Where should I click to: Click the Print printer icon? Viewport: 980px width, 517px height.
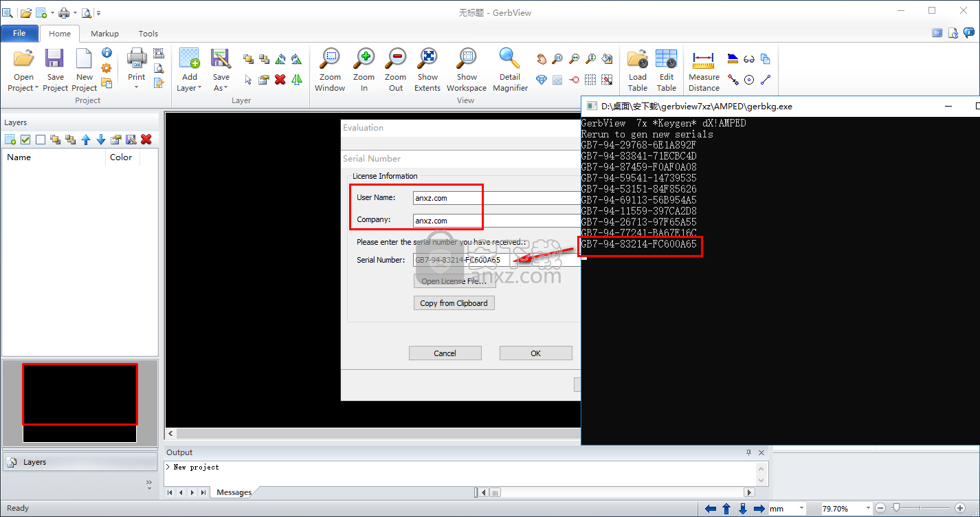point(137,59)
